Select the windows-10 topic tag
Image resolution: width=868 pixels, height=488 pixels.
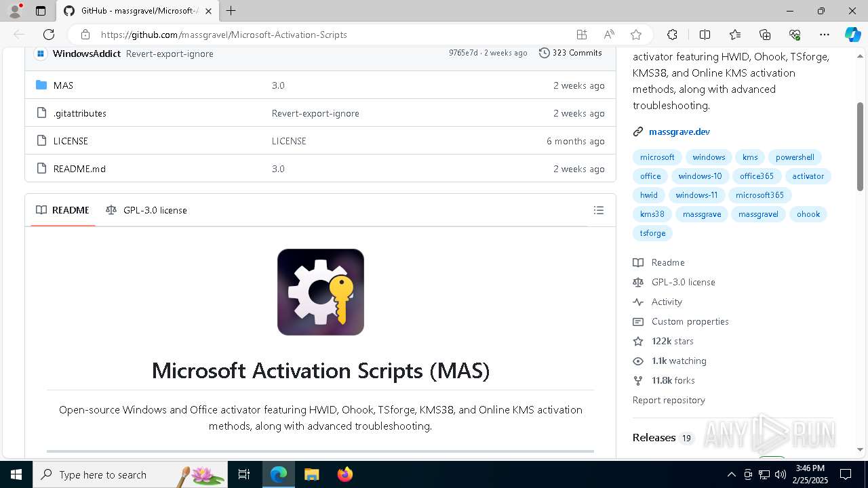pos(700,176)
